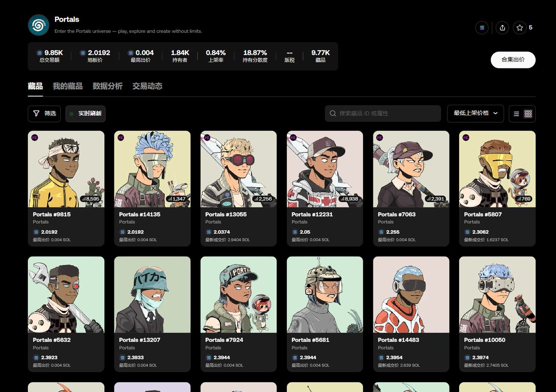The width and height of the screenshot is (556, 392).
Task: Click rarity rank 8,595 badge
Action: [x=90, y=199]
